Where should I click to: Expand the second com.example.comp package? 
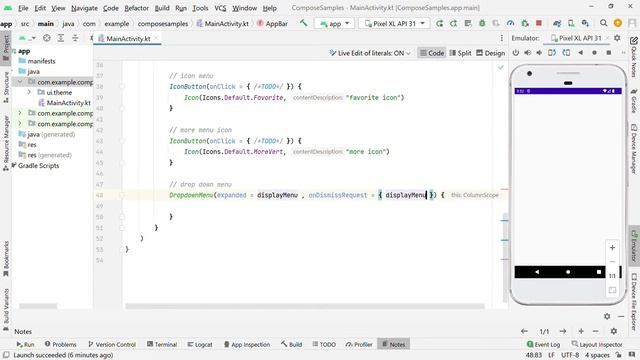tap(20, 113)
